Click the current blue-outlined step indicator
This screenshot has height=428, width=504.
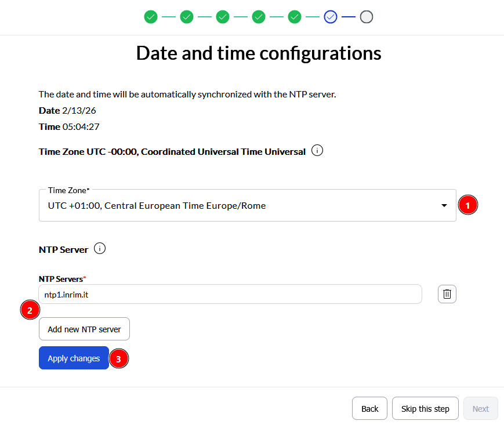tap(331, 17)
